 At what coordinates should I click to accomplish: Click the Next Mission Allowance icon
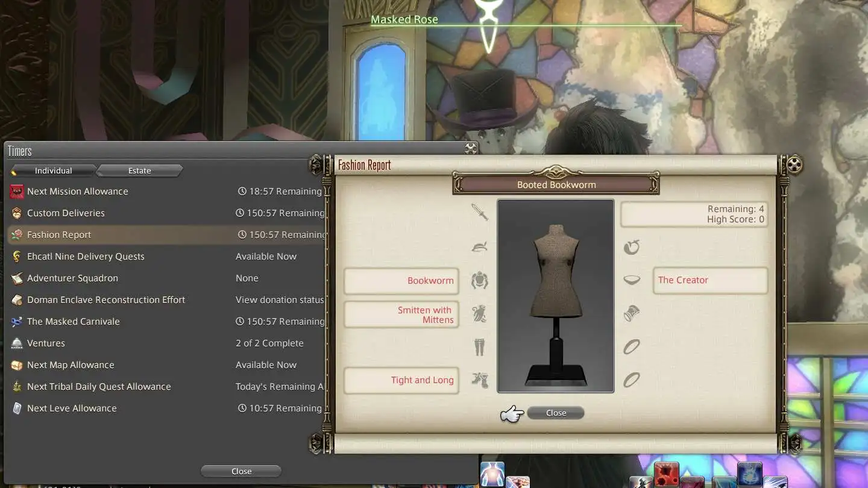[x=17, y=192]
